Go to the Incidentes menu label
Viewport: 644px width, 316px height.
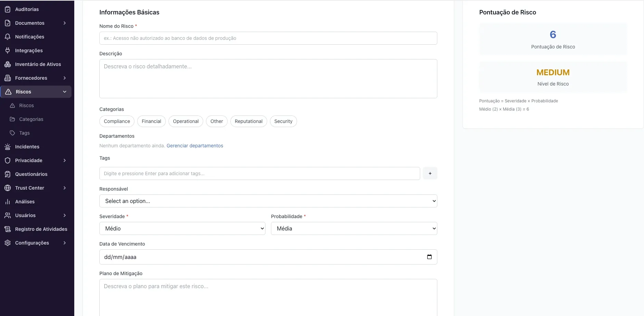27,147
